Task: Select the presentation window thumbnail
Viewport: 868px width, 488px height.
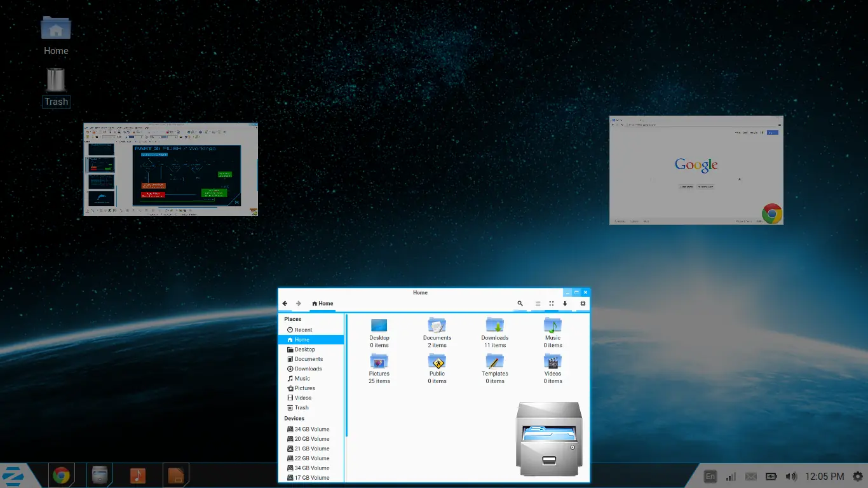Action: coord(170,169)
